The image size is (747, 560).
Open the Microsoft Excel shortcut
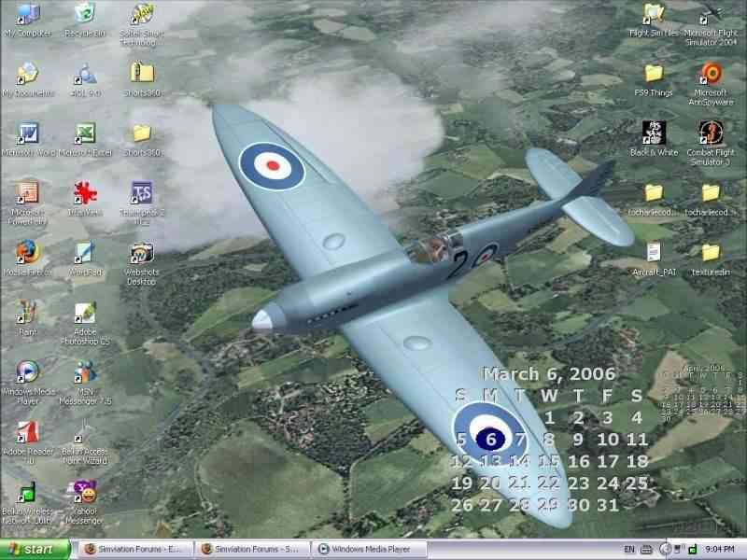[x=85, y=133]
